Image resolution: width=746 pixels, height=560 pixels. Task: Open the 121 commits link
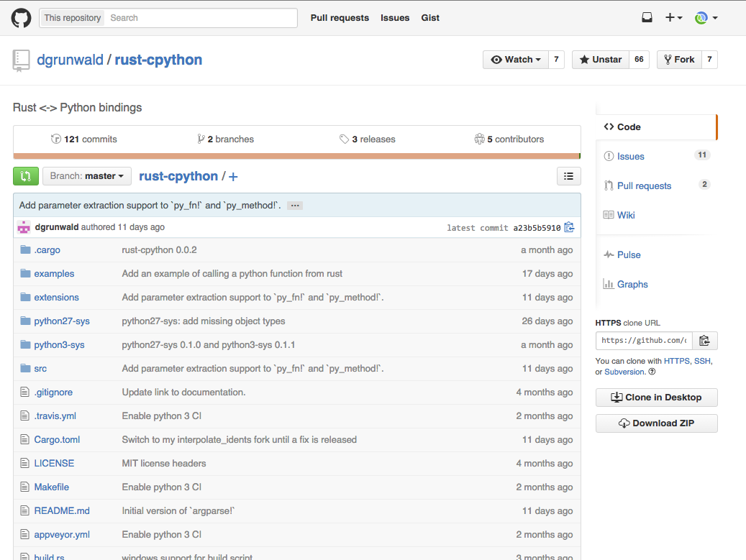click(84, 139)
